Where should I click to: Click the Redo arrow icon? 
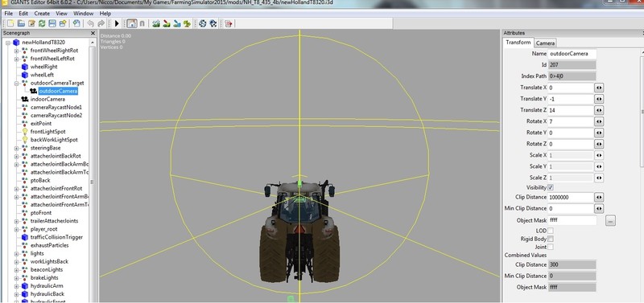101,24
